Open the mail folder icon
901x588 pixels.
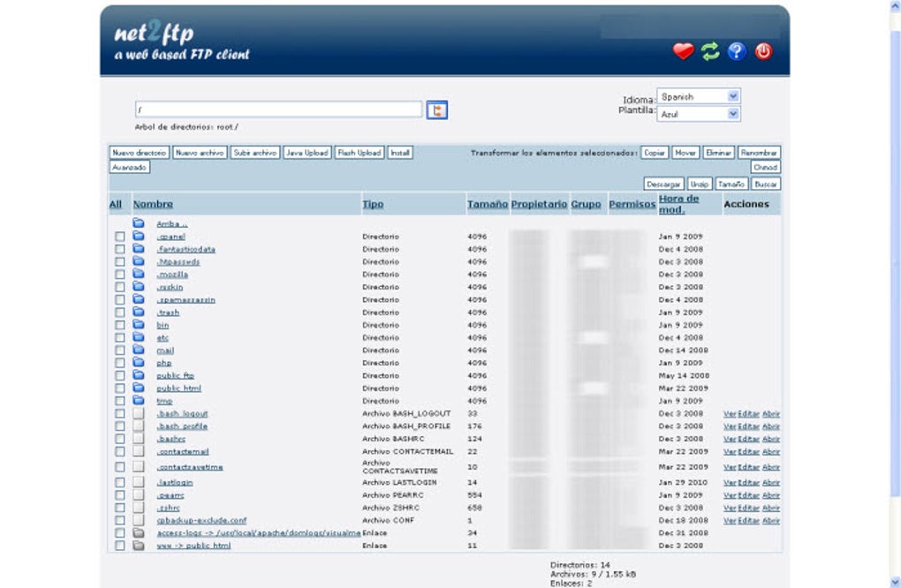[x=138, y=350]
